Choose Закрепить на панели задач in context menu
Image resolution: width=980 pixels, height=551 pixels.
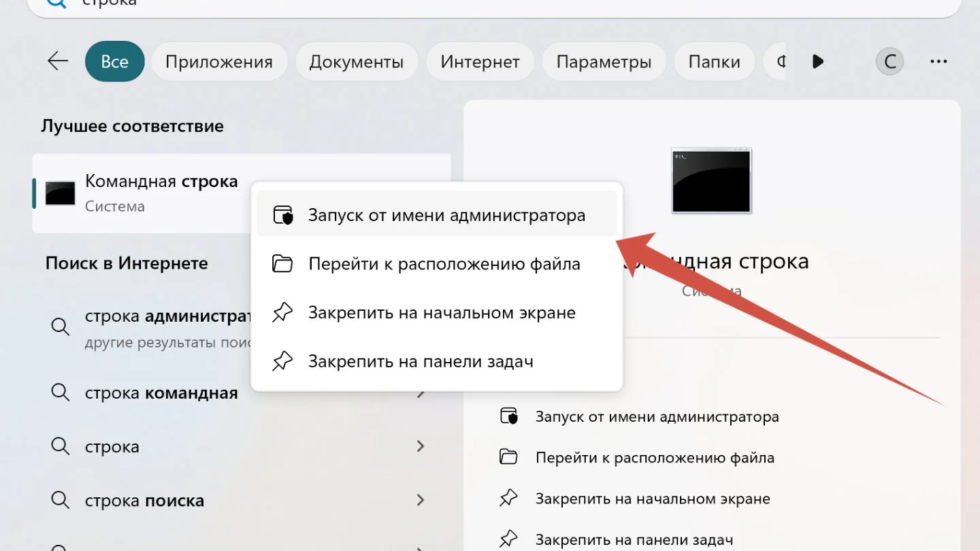click(436, 361)
